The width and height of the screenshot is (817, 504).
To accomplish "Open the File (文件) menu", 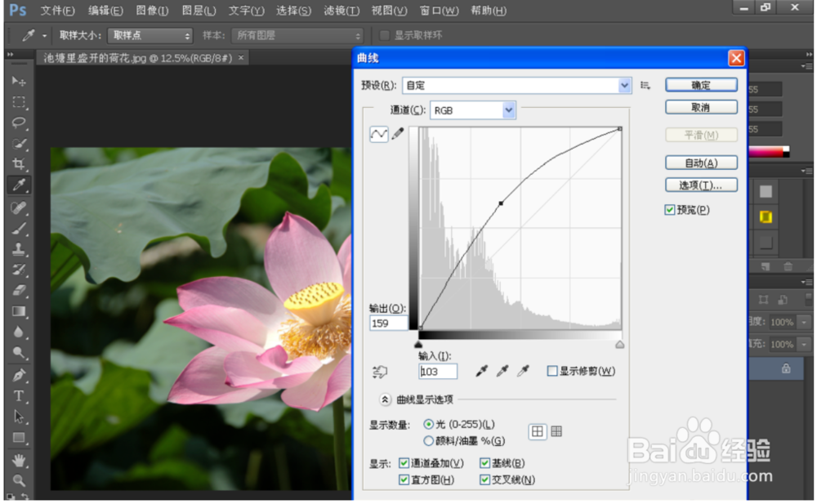I will coord(57,11).
